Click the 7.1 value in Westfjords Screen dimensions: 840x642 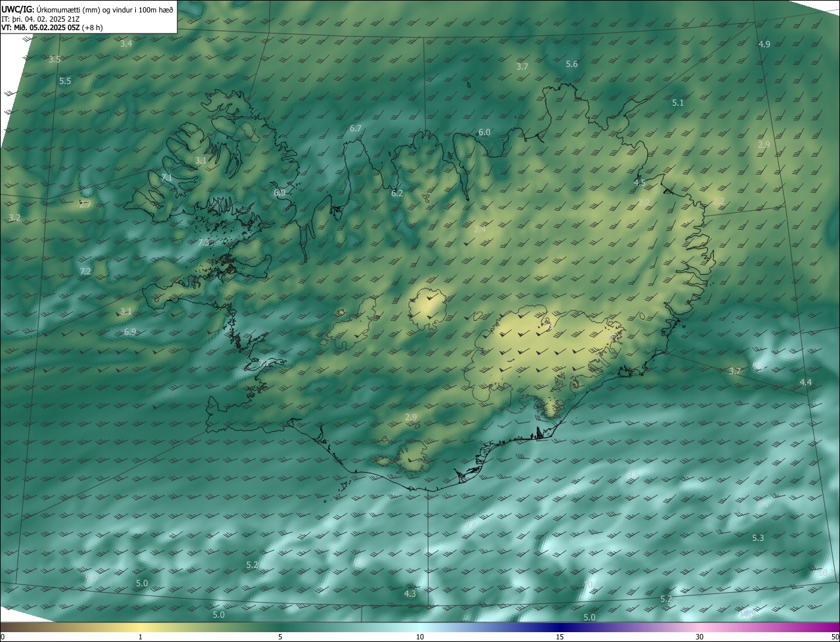click(x=167, y=177)
